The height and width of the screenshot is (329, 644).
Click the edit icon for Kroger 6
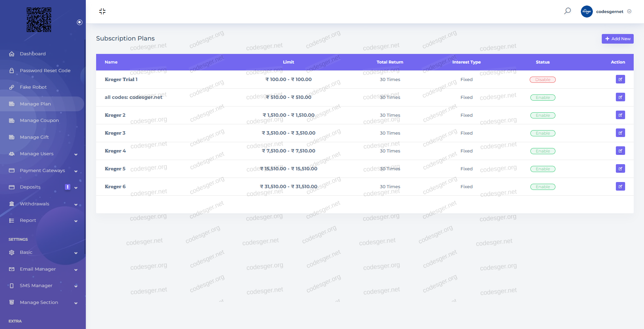pos(620,186)
